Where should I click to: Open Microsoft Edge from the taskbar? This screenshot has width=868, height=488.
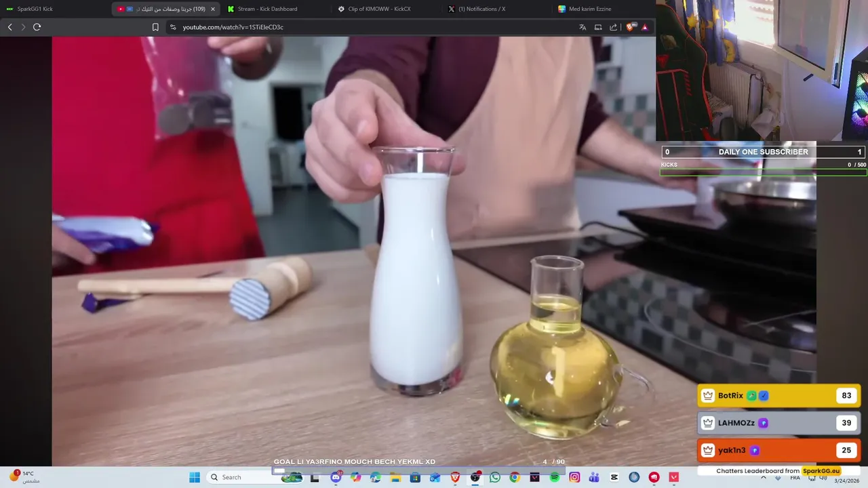point(376,477)
